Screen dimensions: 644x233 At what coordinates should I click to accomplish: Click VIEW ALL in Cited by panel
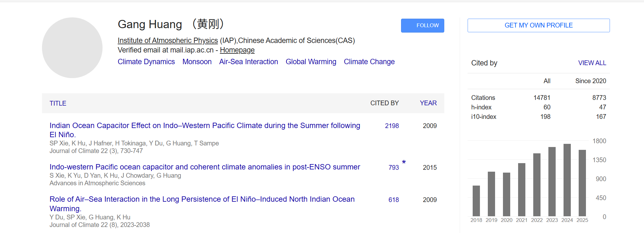click(592, 63)
